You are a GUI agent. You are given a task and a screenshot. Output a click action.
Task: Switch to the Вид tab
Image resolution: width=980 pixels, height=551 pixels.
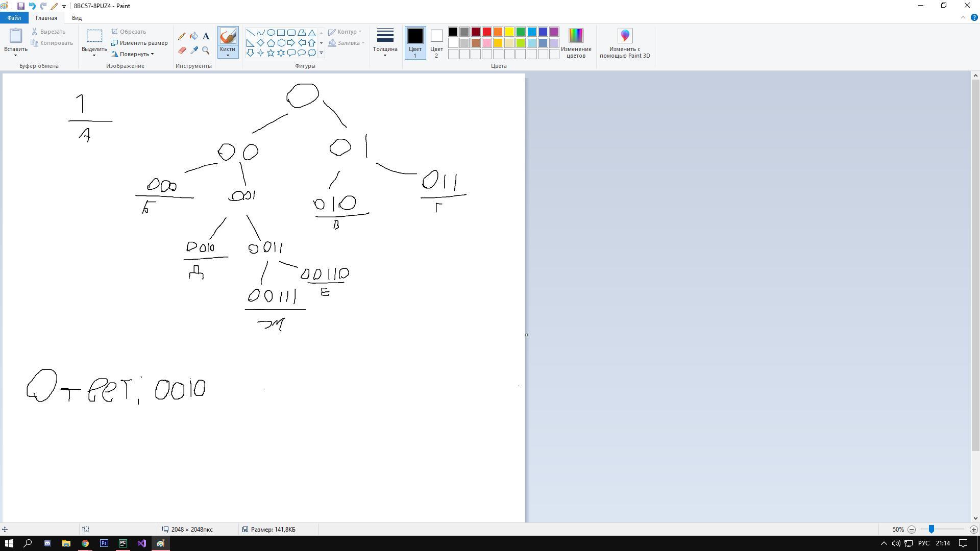[x=77, y=18]
